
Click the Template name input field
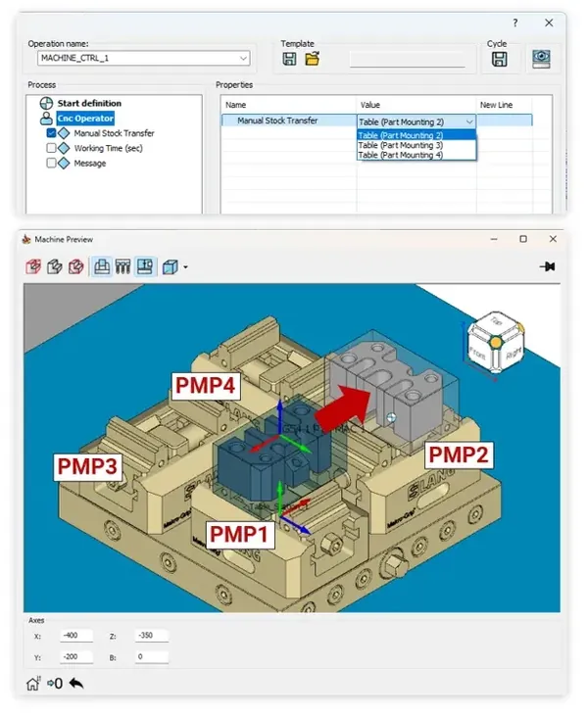pyautogui.click(x=407, y=60)
